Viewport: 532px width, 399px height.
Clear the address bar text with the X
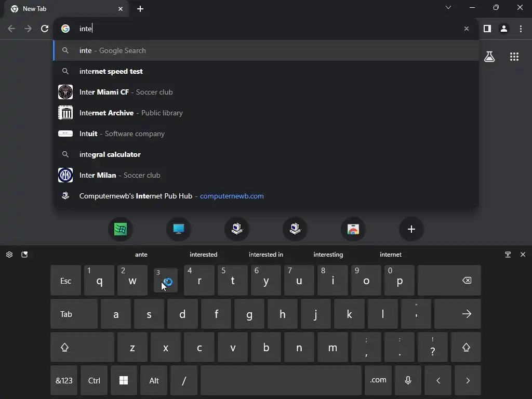tap(467, 29)
